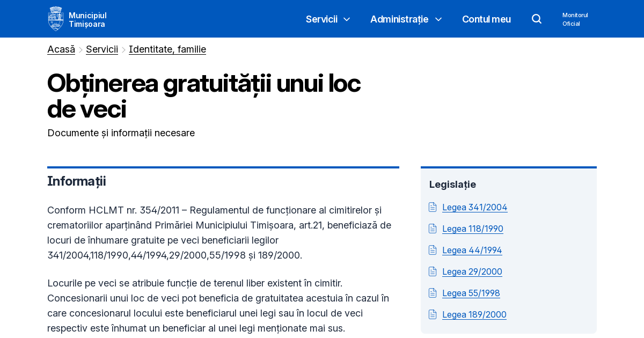Open Identitate, familie breadcrumb link
The height and width of the screenshot is (338, 644).
(x=167, y=49)
